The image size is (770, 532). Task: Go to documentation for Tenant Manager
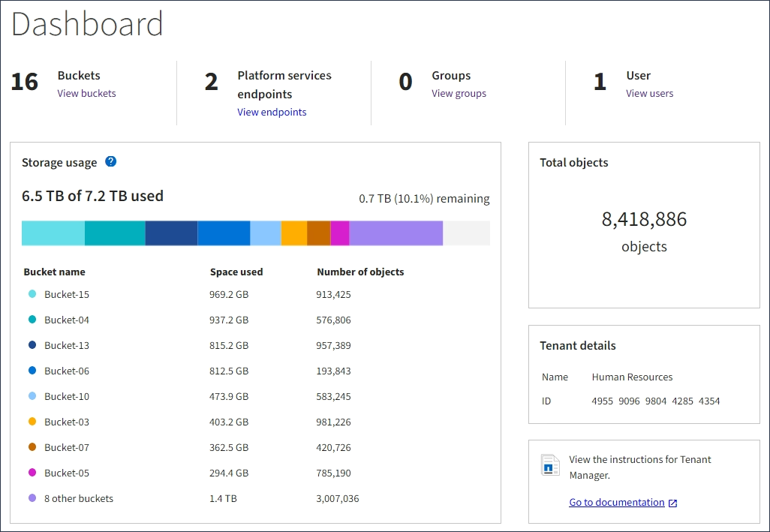point(616,503)
